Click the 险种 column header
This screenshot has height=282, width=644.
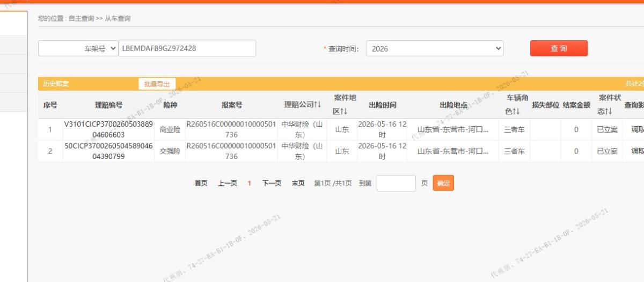[170, 105]
